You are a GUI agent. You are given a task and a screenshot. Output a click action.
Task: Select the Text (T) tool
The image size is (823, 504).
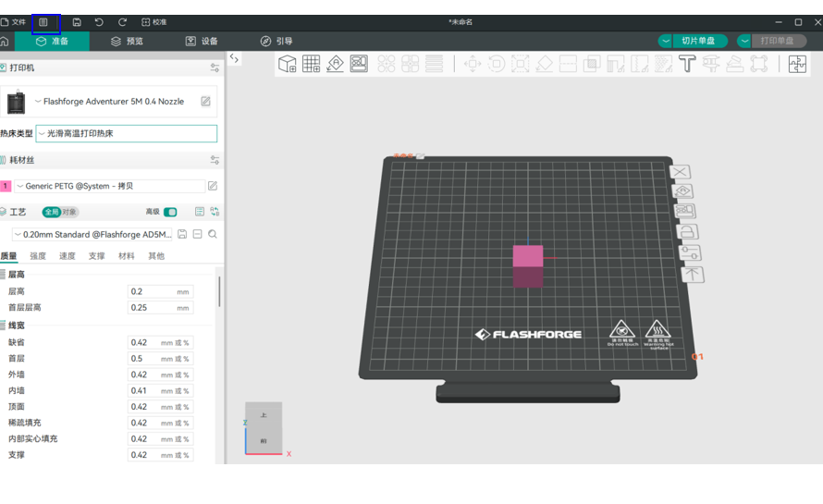(687, 64)
